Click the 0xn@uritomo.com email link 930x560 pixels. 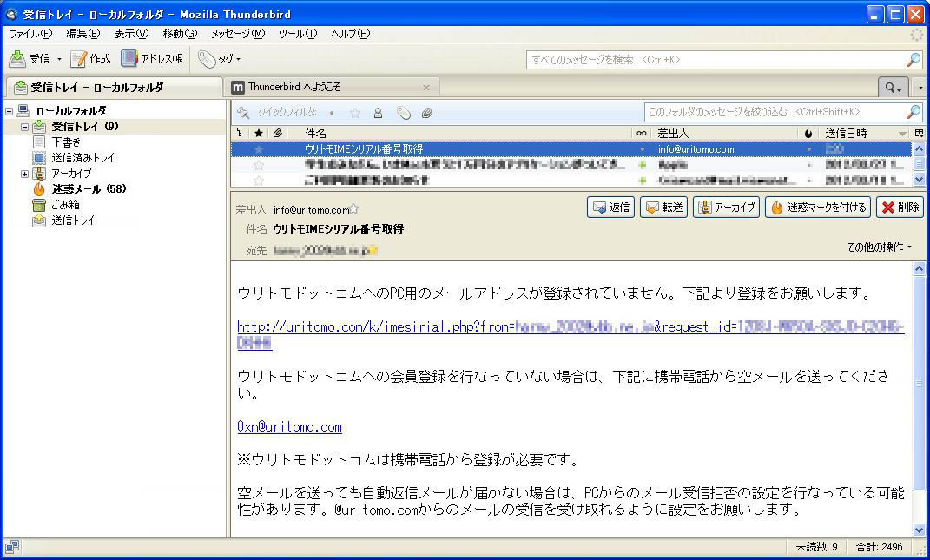289,427
